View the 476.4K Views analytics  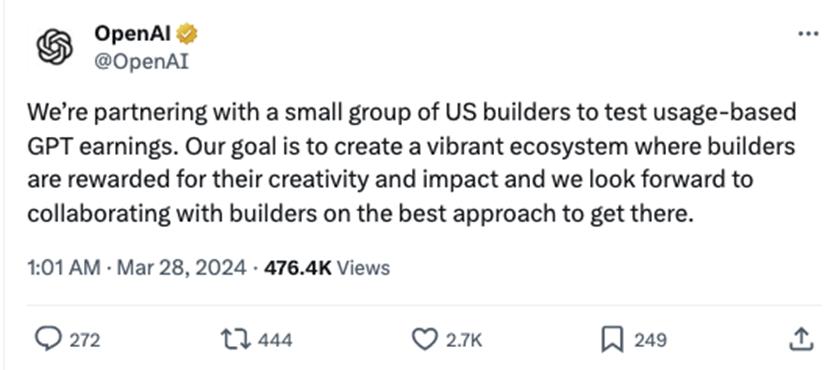(x=327, y=267)
